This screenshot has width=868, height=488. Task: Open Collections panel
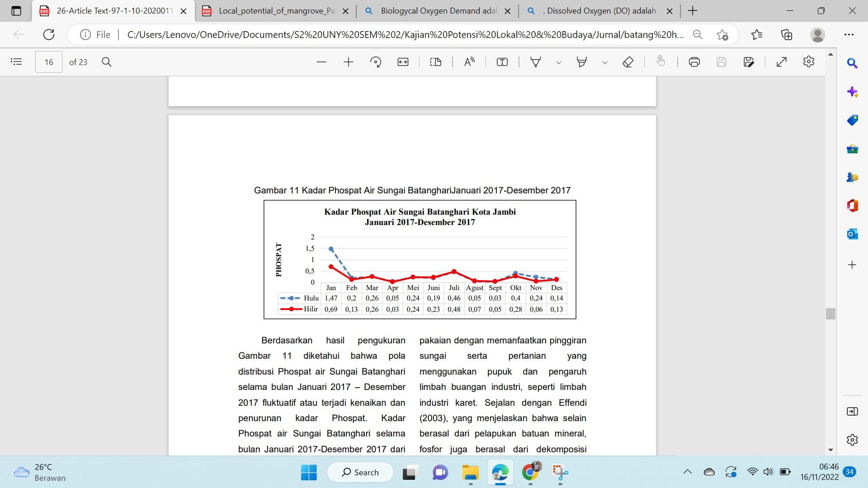[787, 35]
